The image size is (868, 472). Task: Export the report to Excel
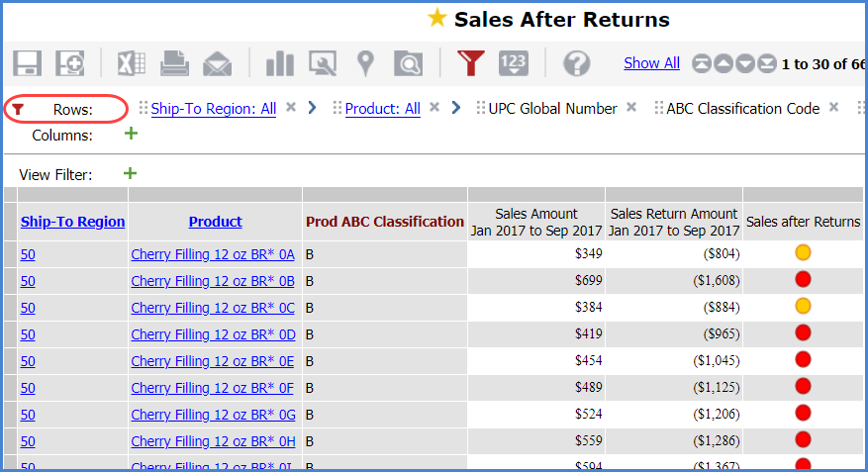132,63
